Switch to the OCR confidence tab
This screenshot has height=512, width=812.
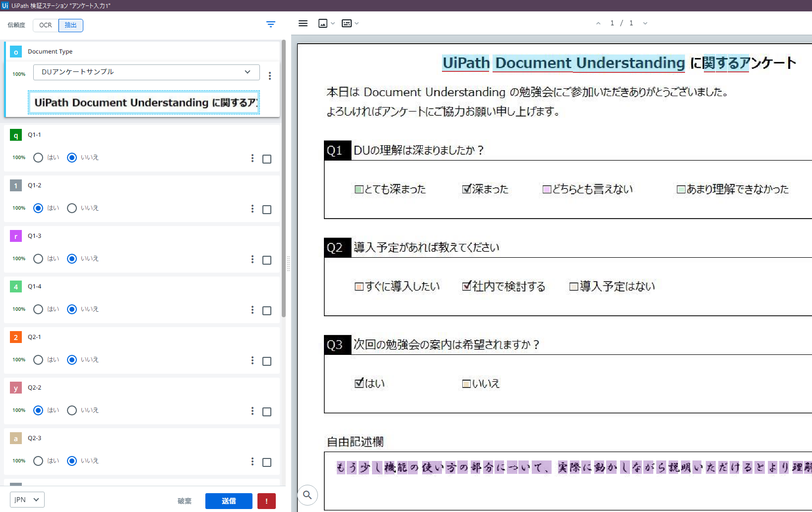(x=46, y=25)
